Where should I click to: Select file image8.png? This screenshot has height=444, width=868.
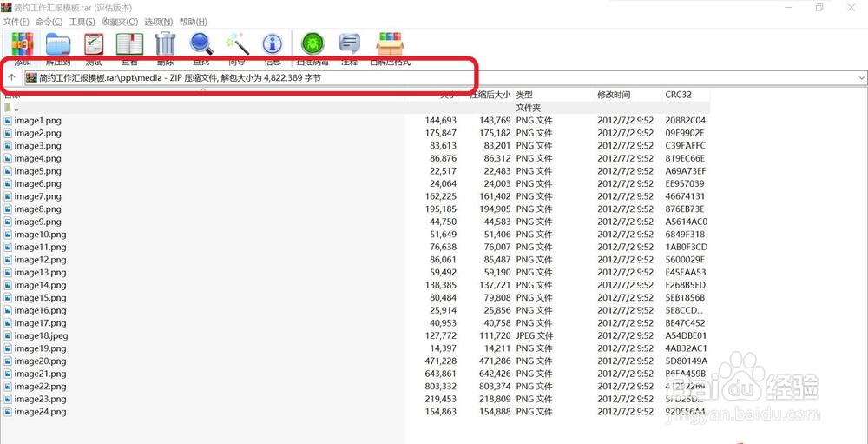pos(37,209)
